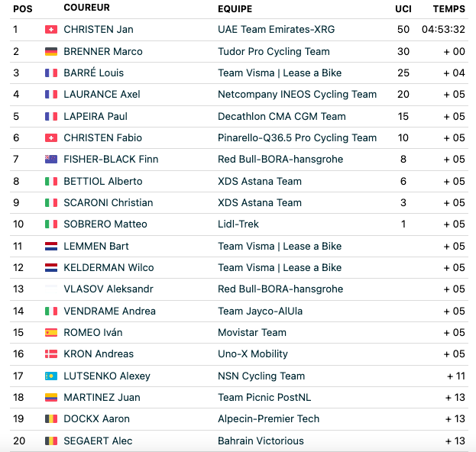Click the French flag next to BARRÉ Louis
Image resolution: width=476 pixels, height=452 pixels.
point(51,73)
